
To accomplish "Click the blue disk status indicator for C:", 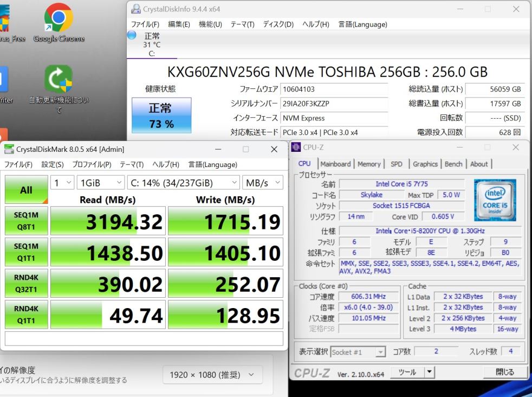I will [x=132, y=35].
